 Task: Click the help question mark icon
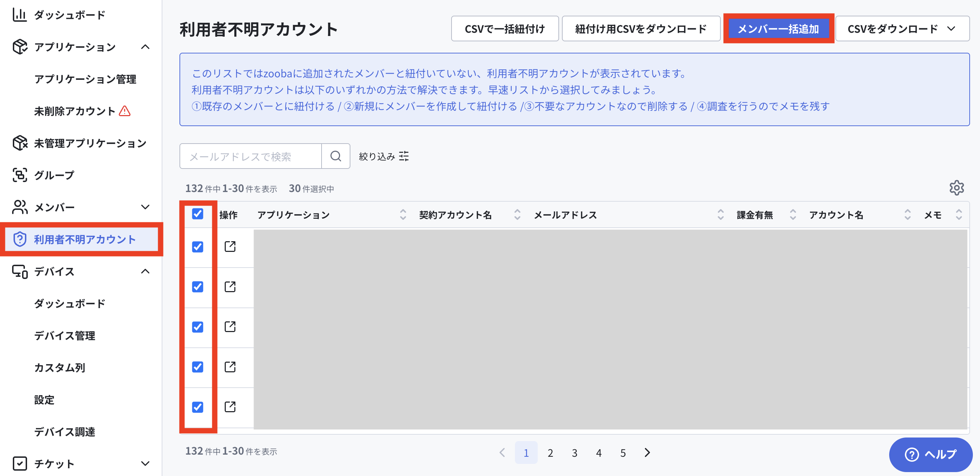tap(912, 454)
